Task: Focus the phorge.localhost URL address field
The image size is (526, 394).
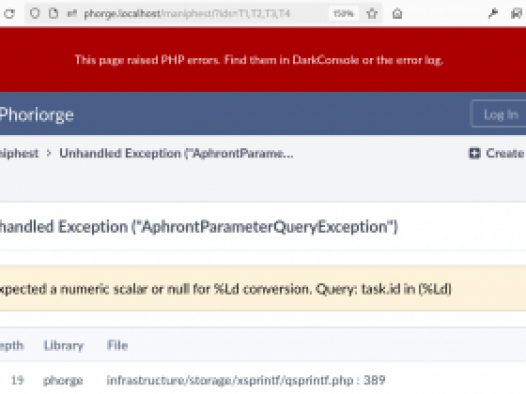Action: 187,14
